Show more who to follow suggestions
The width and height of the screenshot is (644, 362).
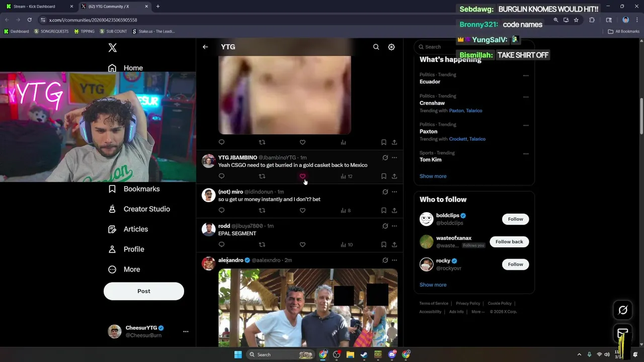point(433,285)
